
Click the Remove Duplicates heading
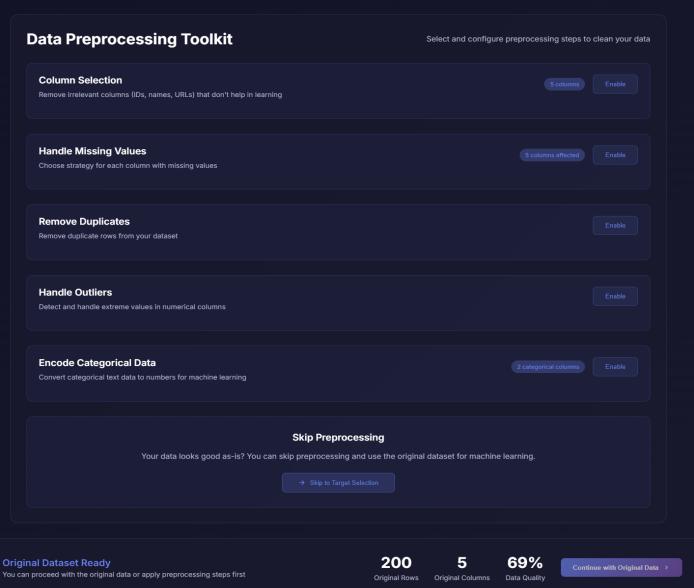tap(84, 221)
